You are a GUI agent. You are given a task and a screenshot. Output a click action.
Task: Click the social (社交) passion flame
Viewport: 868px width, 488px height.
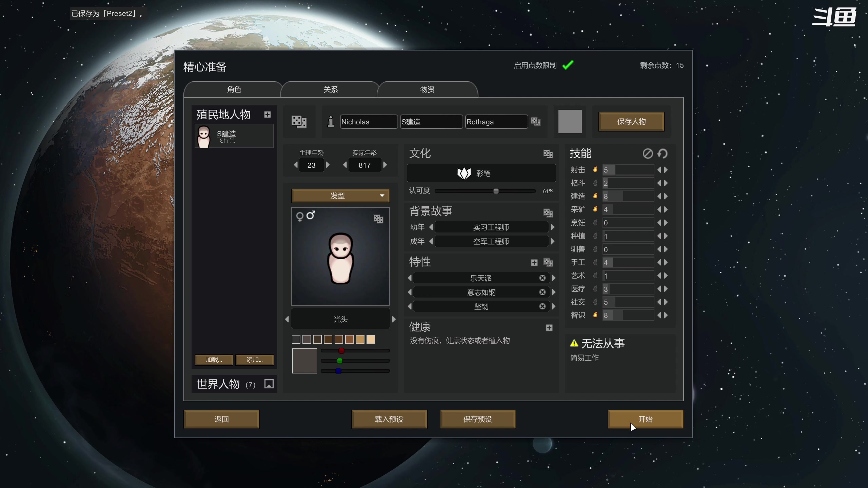coord(595,302)
